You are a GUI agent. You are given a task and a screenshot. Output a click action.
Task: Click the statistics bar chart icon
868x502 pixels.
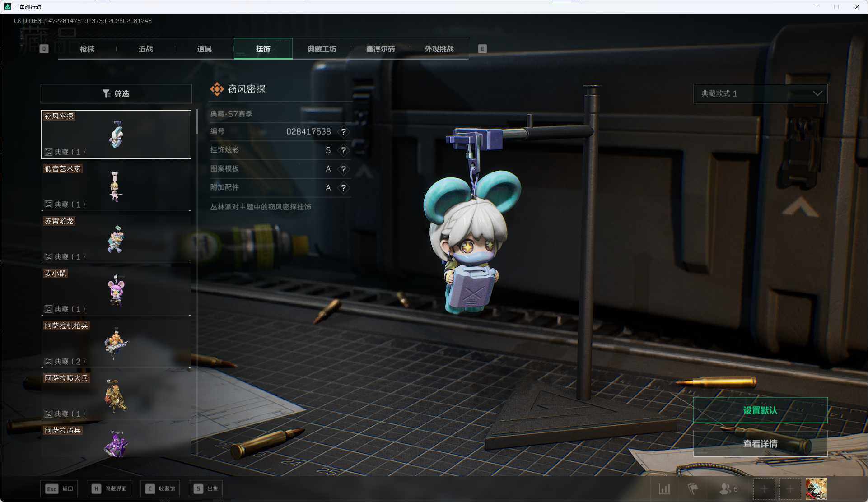click(664, 489)
